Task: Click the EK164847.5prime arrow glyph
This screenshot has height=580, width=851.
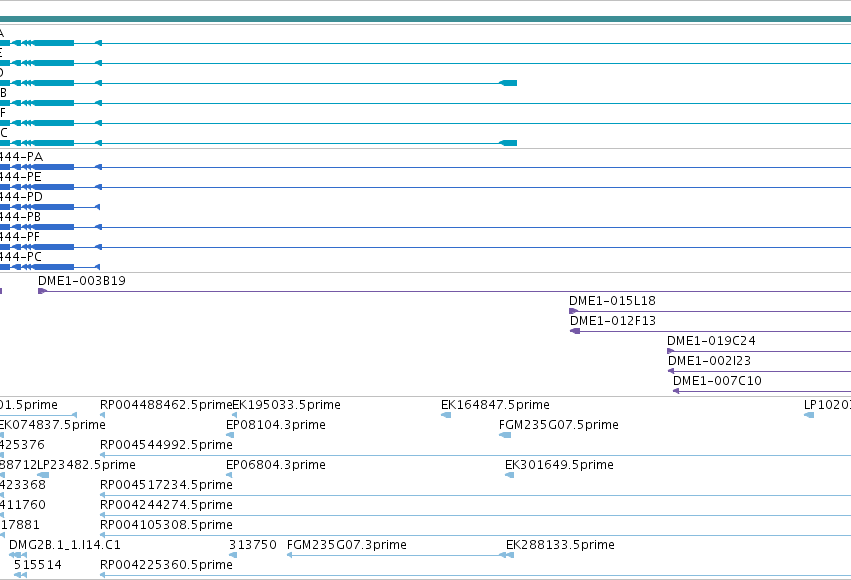Action: (x=446, y=415)
